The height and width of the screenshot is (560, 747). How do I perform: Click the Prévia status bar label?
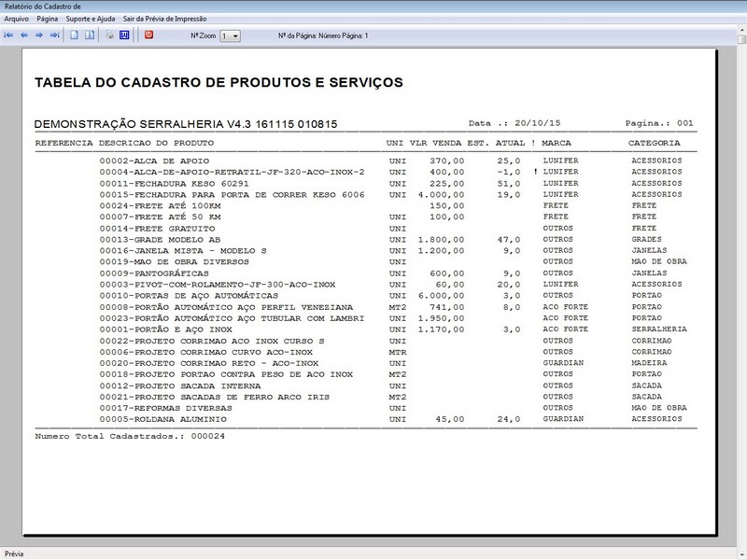coord(13,553)
